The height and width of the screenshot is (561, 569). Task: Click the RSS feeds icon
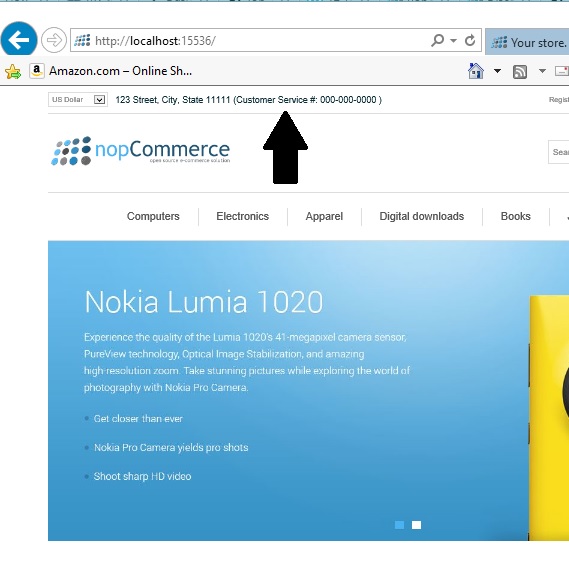coord(520,72)
